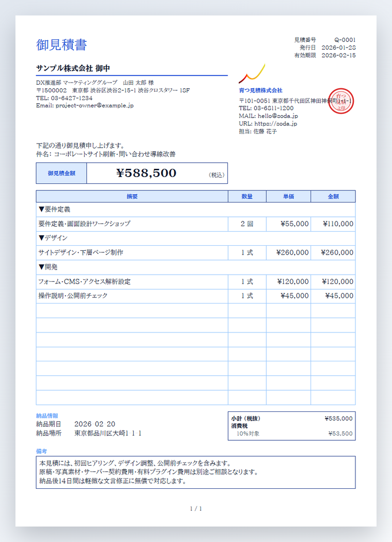Click the remarks line about 納品後14日間
This screenshot has width=392, height=542.
pyautogui.click(x=112, y=481)
